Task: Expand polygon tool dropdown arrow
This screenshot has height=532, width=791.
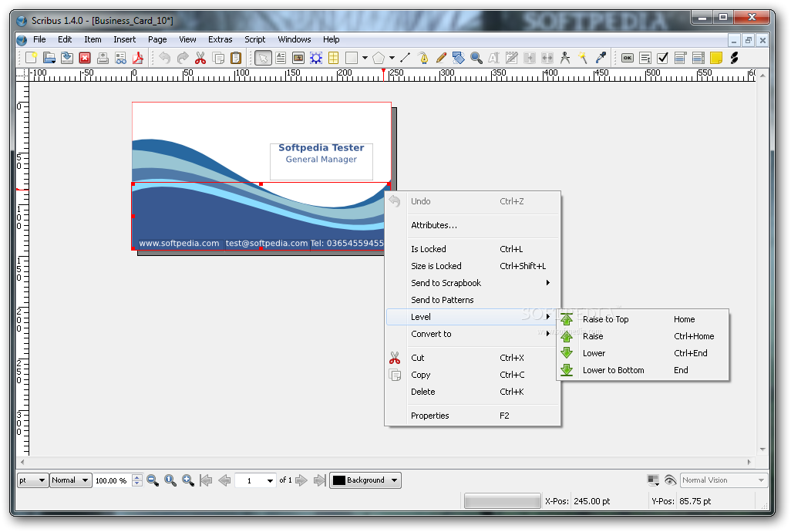Action: (392, 58)
